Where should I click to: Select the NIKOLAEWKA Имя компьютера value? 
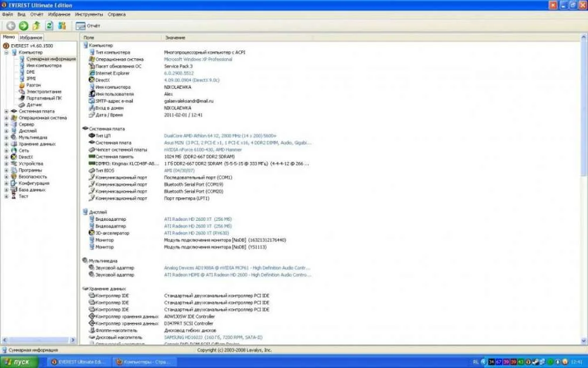tap(178, 87)
